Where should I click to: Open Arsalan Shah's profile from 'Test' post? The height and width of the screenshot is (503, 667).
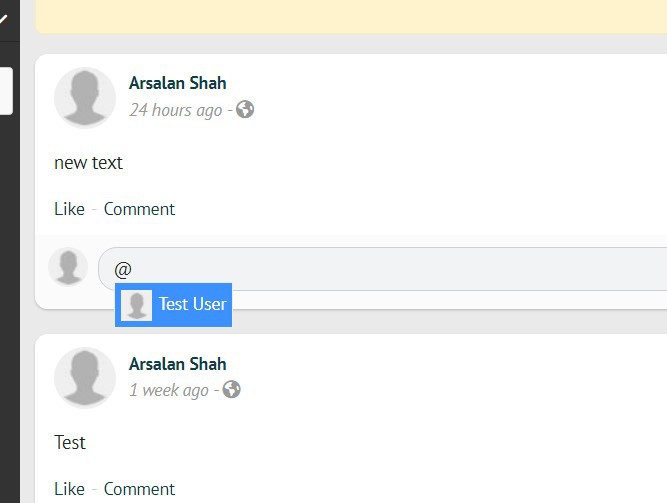pyautogui.click(x=177, y=363)
